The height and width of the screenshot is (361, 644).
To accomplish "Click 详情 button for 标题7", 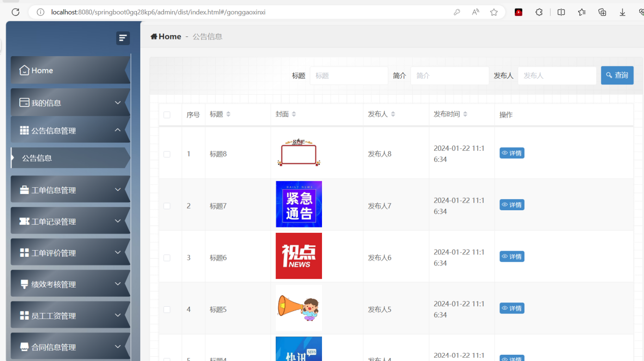I will (512, 205).
